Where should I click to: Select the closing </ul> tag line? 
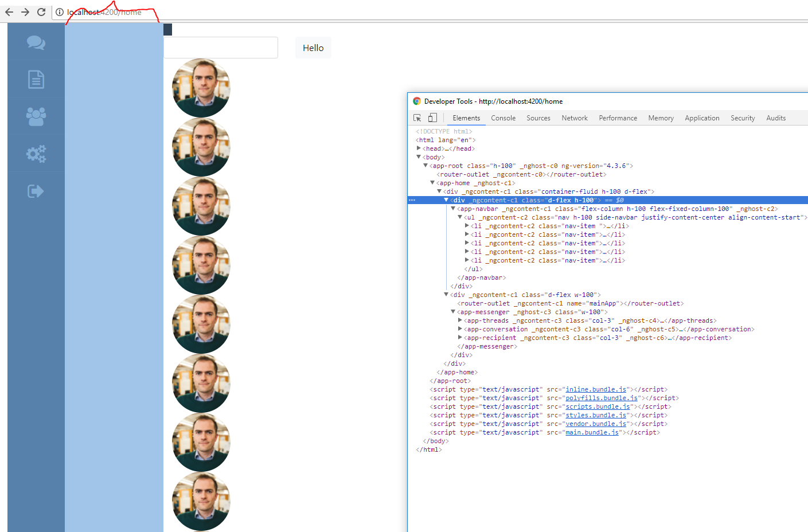[x=474, y=269]
